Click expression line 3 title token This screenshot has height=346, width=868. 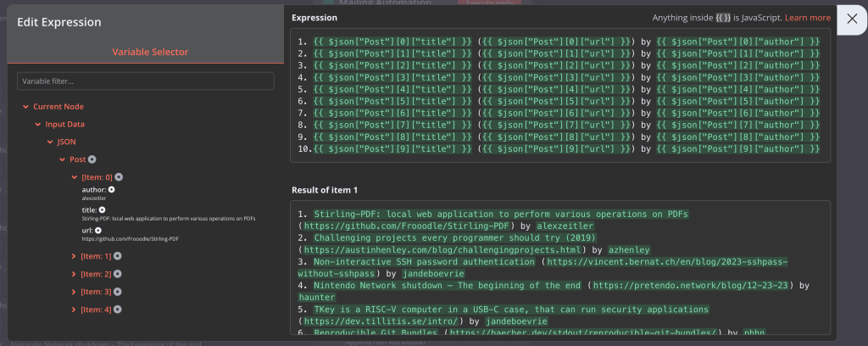[x=393, y=66]
